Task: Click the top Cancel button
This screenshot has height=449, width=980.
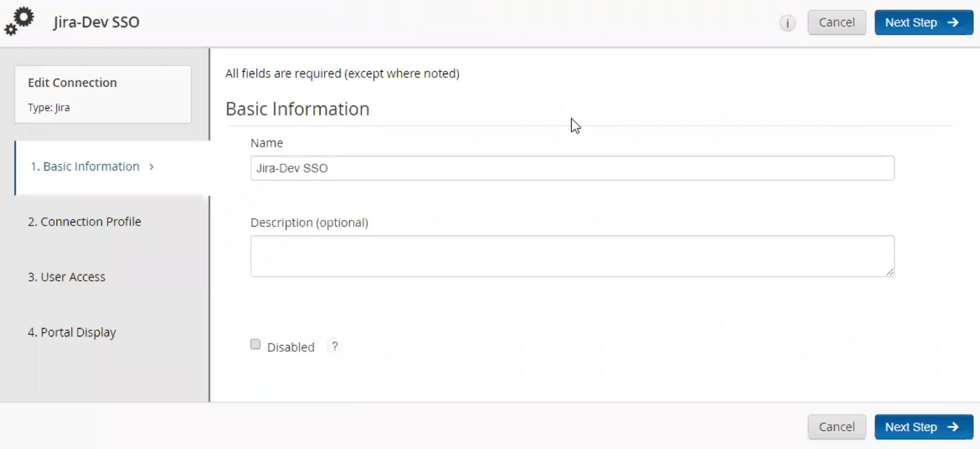Action: [837, 23]
